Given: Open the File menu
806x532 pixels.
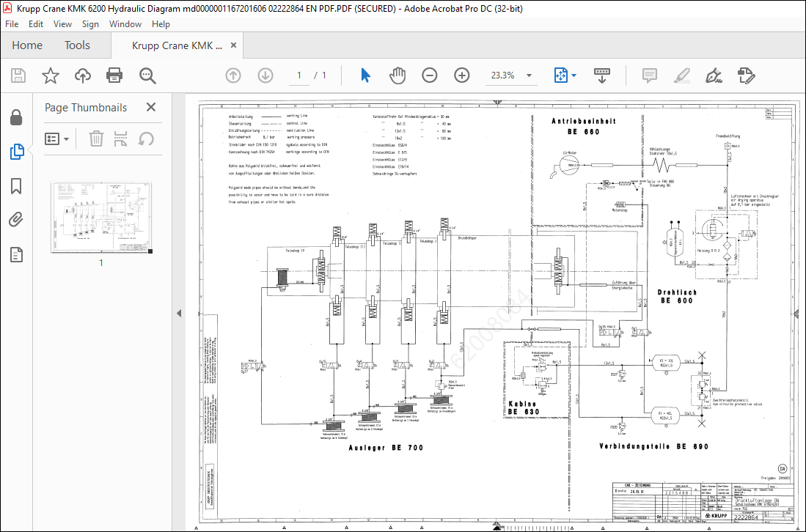Looking at the screenshot, I should (x=12, y=24).
